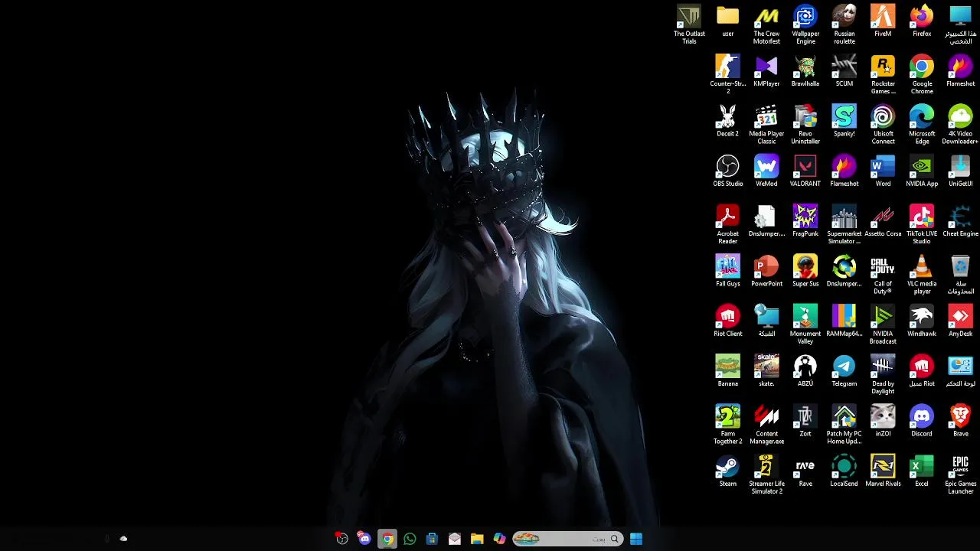This screenshot has height=551, width=980.
Task: Open the user folder on desktop
Action: tap(727, 21)
